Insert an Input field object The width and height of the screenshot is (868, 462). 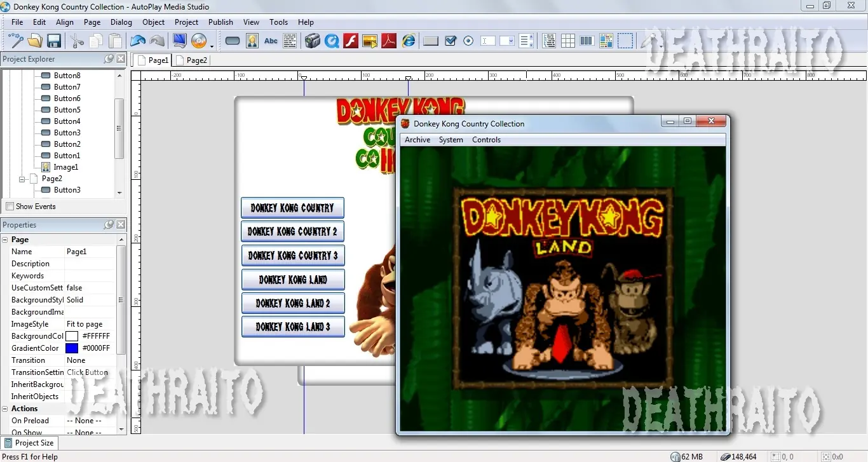coord(488,41)
